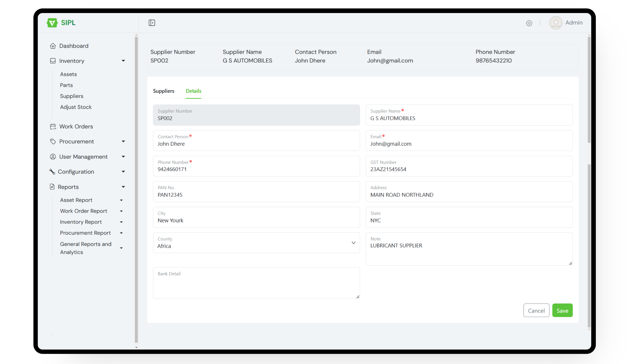Select the Procurement tag icon
Screen dimensions: 629x364
click(53, 141)
